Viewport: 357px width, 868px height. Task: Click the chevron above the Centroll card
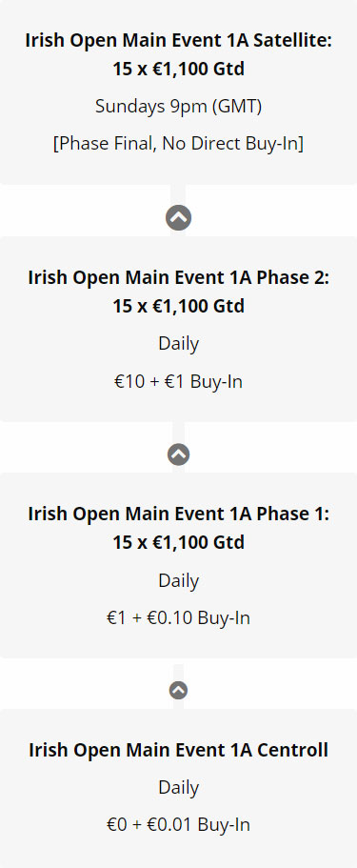(x=178, y=691)
